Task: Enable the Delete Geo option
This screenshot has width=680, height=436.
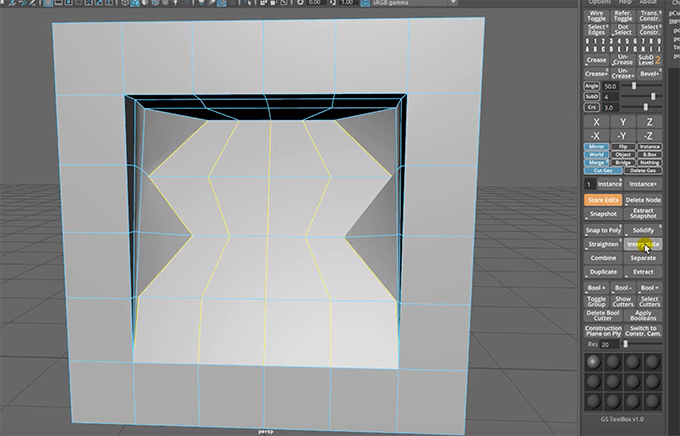Action: tap(643, 170)
